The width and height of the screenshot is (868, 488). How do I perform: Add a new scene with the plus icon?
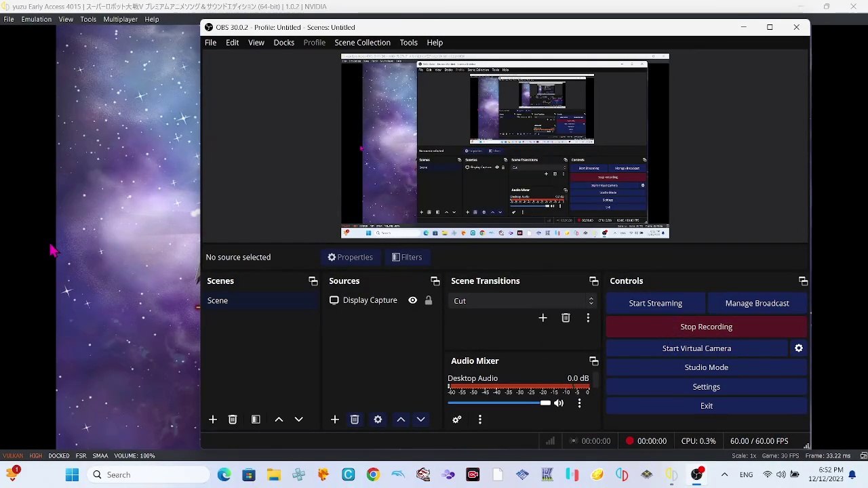click(x=213, y=420)
